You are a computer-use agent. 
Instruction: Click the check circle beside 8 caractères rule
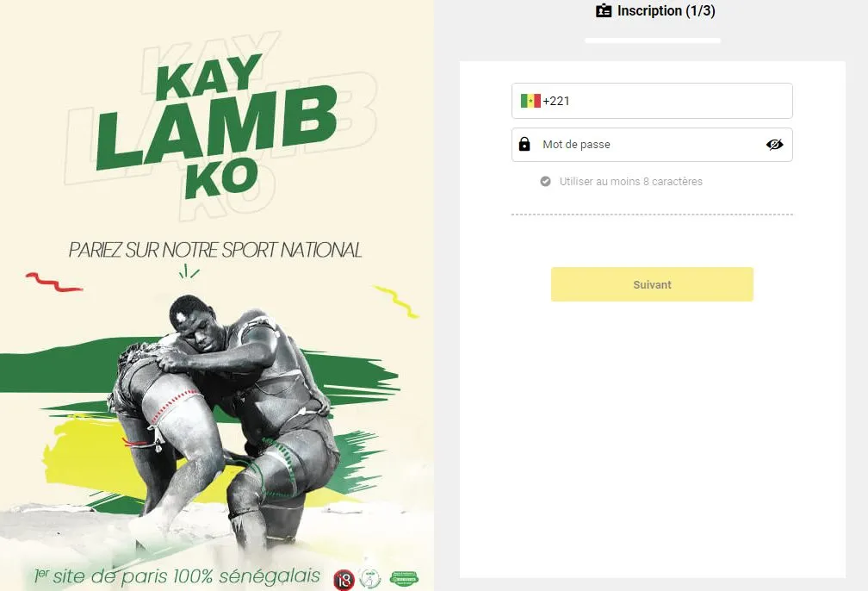[545, 181]
